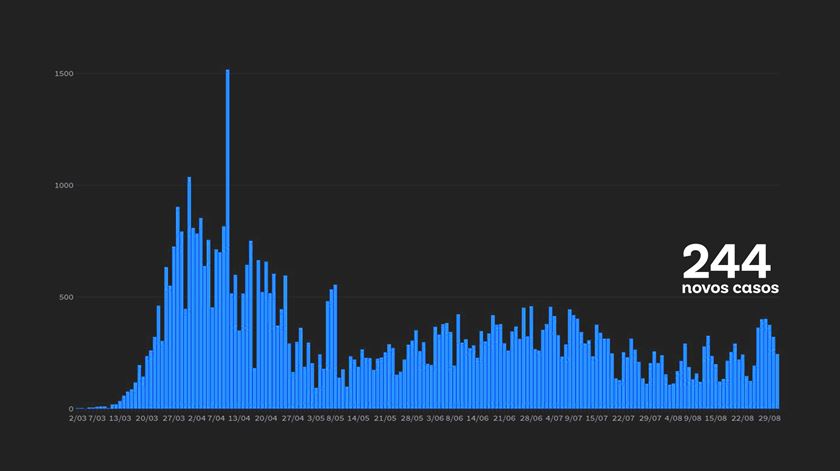Image resolution: width=840 pixels, height=471 pixels.
Task: Click the 9/08 date label
Action: coord(692,418)
